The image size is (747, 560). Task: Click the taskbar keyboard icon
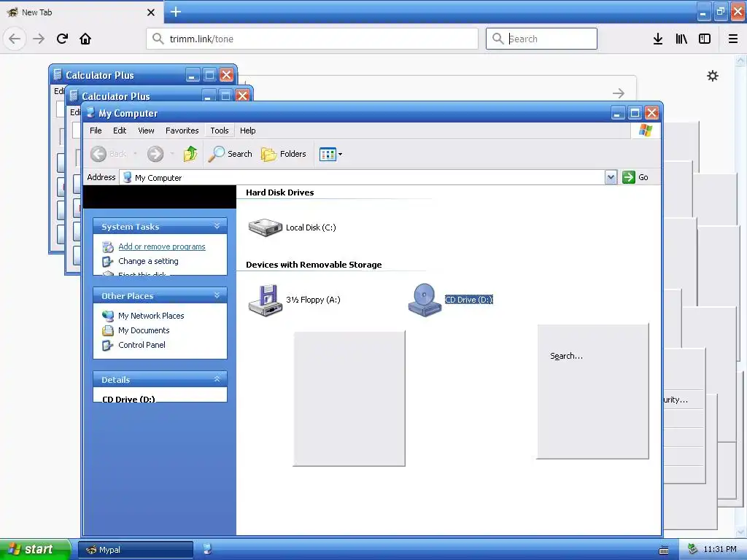[x=664, y=550]
